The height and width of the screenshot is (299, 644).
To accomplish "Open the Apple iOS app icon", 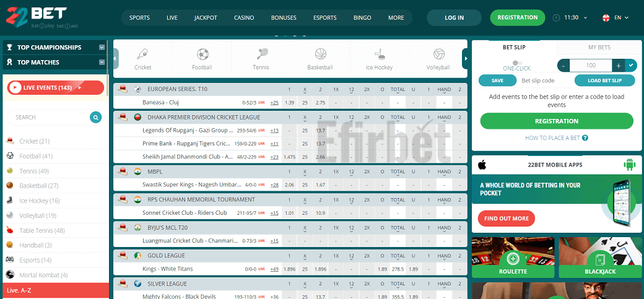I will pos(482,165).
